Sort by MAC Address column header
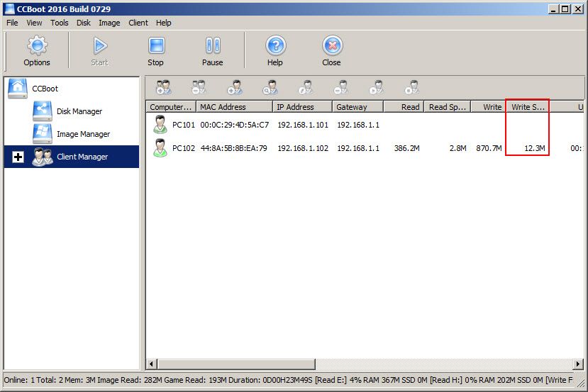This screenshot has width=588, height=392. (x=234, y=107)
